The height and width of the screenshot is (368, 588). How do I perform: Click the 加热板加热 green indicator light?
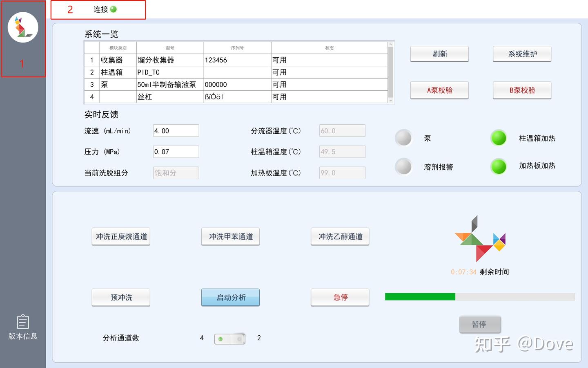(498, 167)
